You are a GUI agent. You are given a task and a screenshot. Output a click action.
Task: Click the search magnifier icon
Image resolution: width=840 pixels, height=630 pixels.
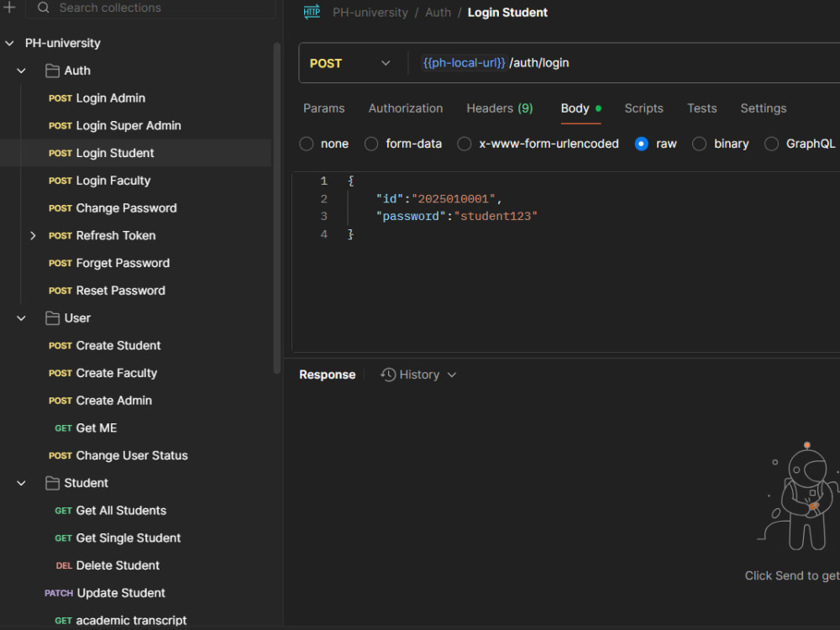(x=44, y=8)
